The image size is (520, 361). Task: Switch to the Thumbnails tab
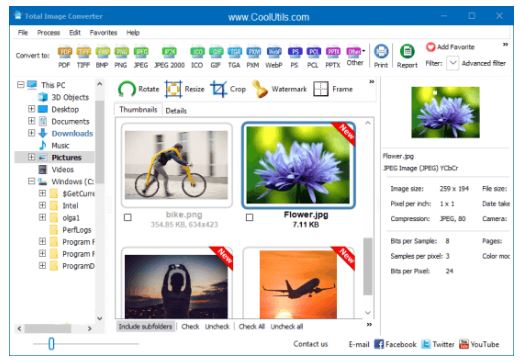138,109
